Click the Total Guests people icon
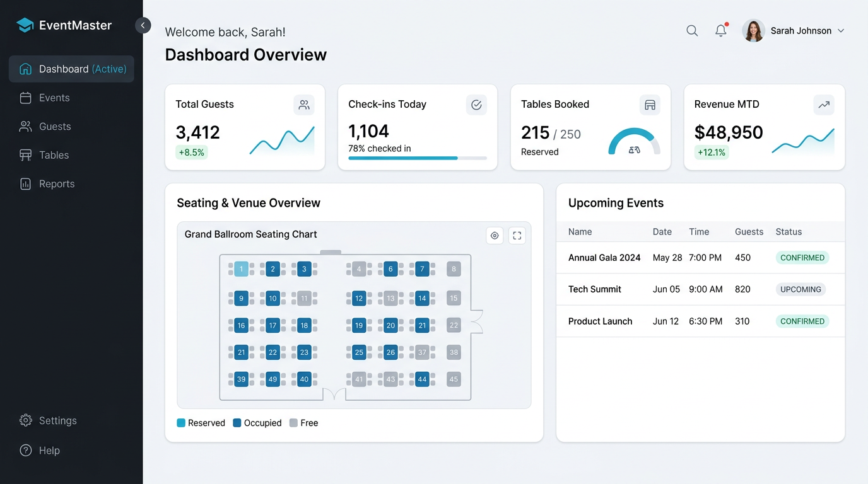This screenshot has width=868, height=484. 304,105
